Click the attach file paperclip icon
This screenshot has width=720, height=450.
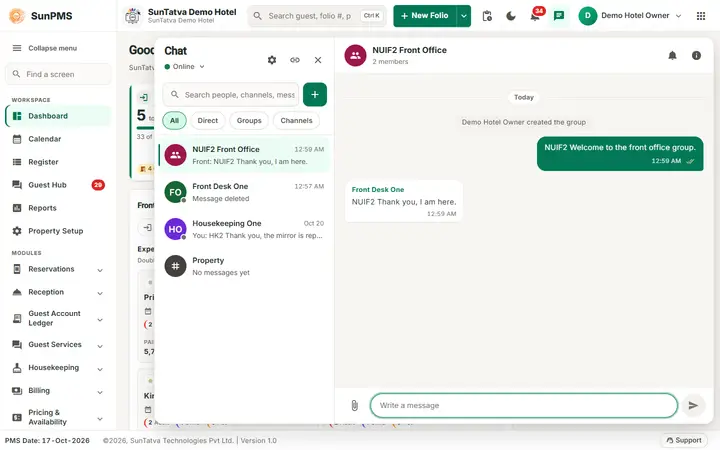354,405
